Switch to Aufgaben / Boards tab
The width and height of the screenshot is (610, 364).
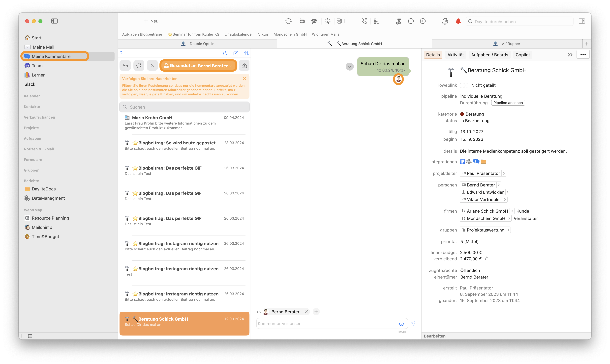point(489,55)
